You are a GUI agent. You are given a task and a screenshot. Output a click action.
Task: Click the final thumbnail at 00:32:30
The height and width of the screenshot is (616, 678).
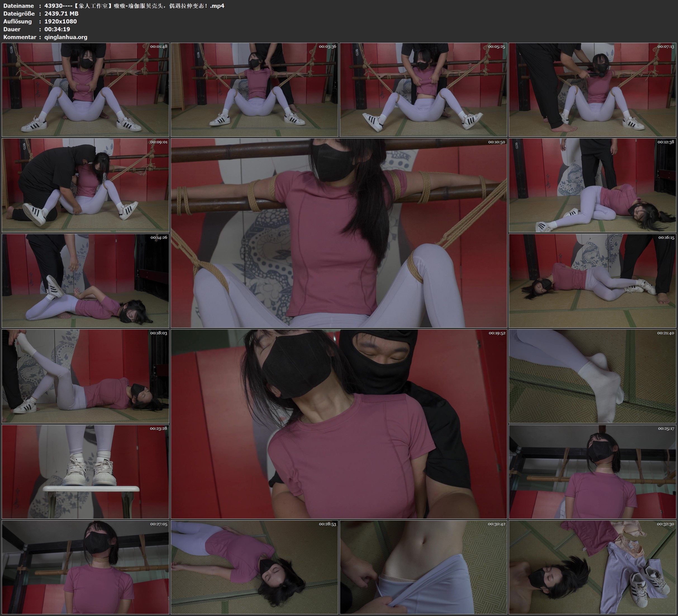(x=592, y=567)
